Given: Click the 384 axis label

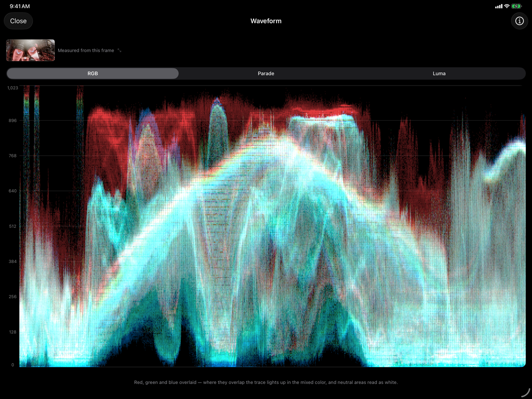Looking at the screenshot, I should pyautogui.click(x=12, y=262).
